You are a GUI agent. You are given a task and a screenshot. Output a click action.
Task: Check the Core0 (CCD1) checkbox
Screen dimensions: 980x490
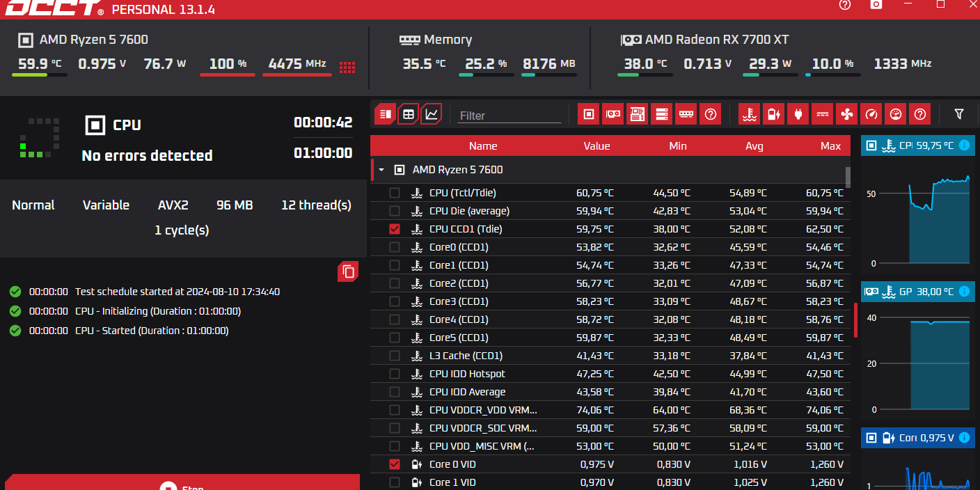(395, 247)
